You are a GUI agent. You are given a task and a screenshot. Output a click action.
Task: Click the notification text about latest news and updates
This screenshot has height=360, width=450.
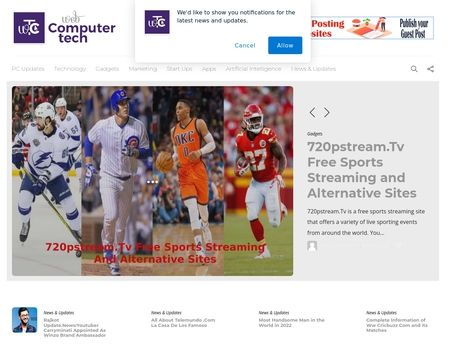pyautogui.click(x=236, y=17)
